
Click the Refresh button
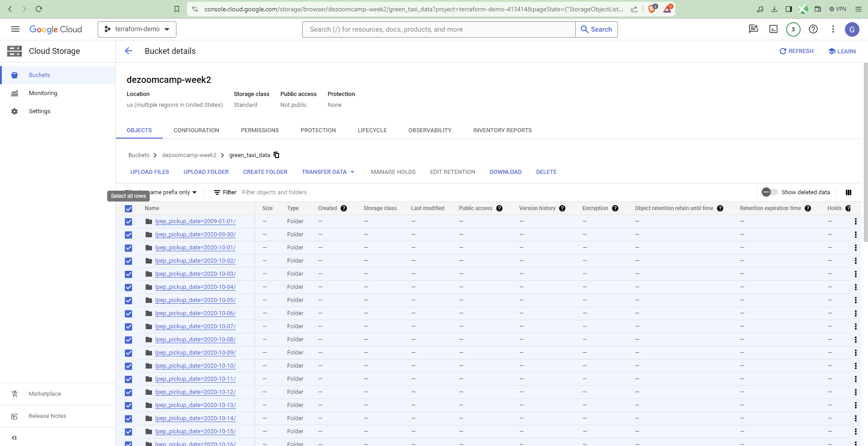(797, 51)
